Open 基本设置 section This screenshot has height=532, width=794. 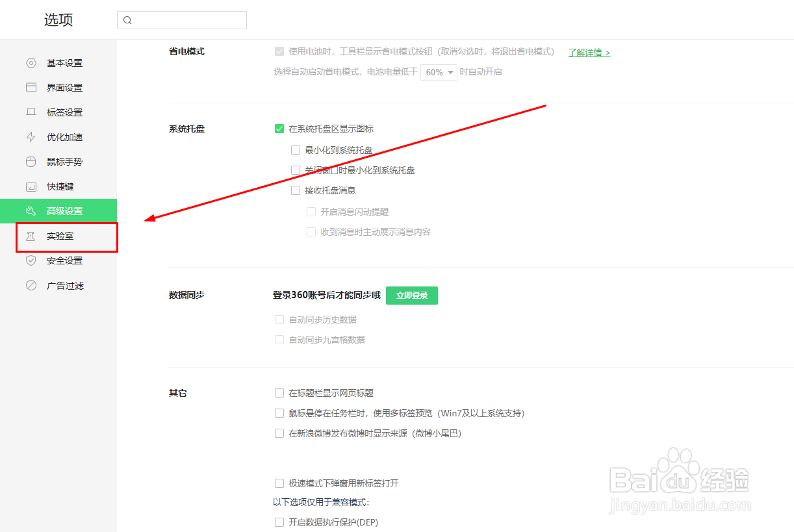[x=58, y=63]
